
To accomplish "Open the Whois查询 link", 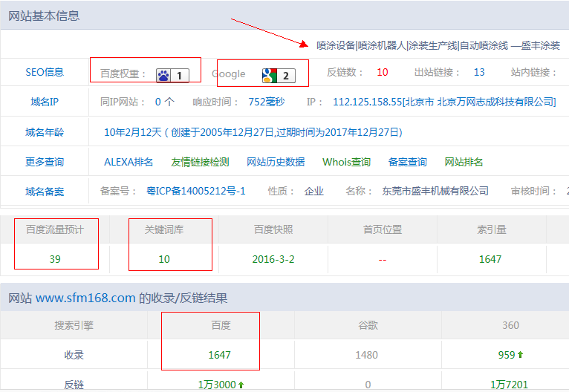I will pyautogui.click(x=346, y=162).
